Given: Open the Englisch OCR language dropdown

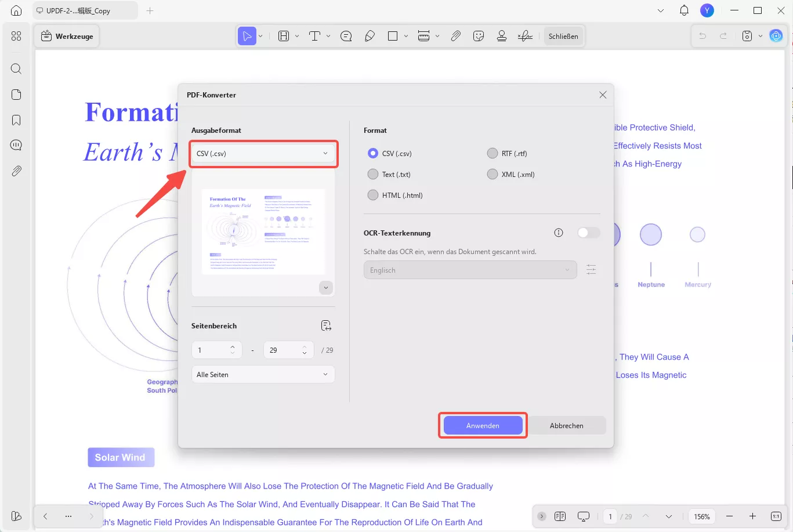Looking at the screenshot, I should tap(469, 270).
